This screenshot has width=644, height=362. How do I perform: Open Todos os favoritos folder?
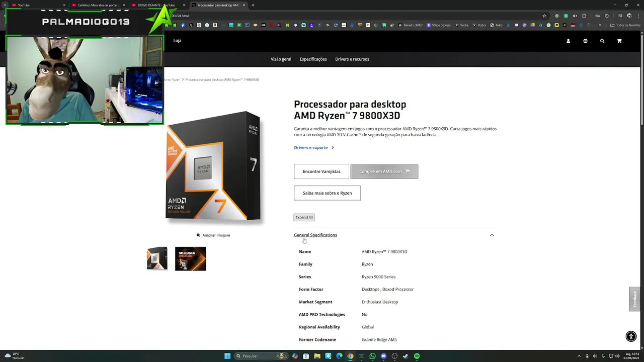[625, 25]
